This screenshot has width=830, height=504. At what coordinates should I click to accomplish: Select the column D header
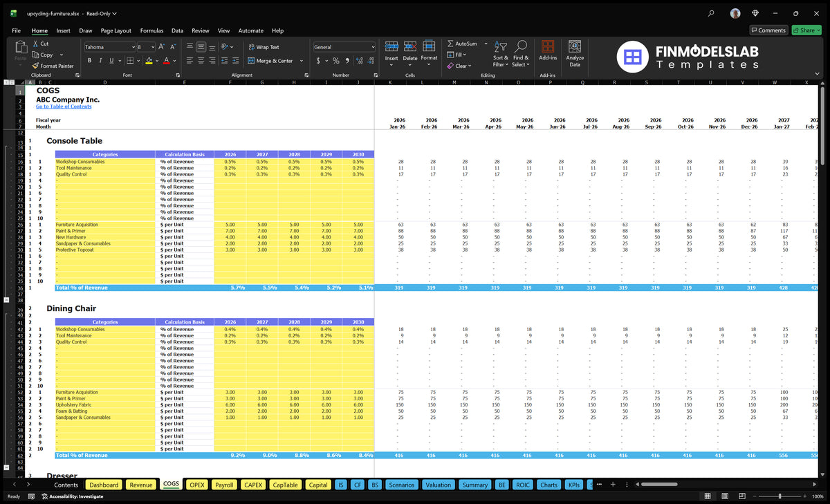pyautogui.click(x=105, y=82)
